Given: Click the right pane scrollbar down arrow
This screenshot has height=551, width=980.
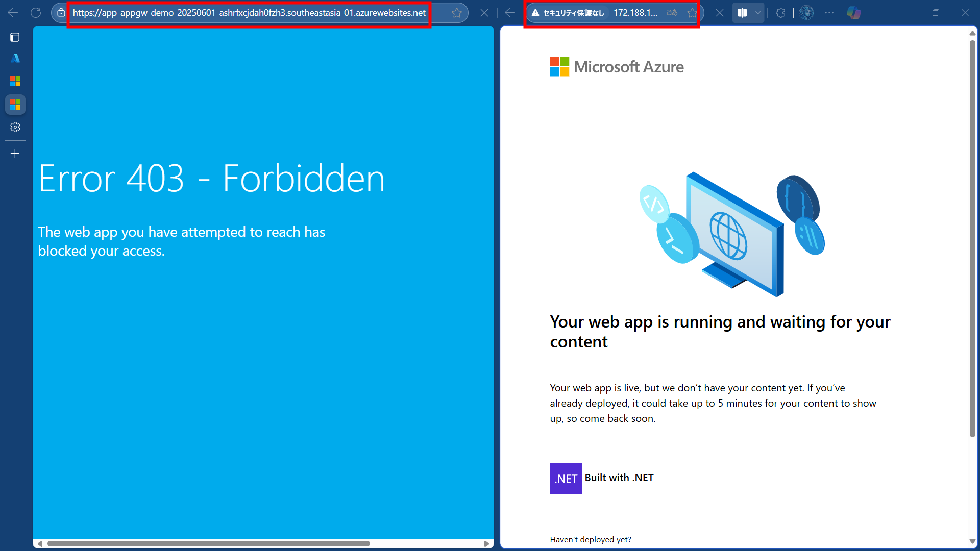Looking at the screenshot, I should click(x=972, y=541).
